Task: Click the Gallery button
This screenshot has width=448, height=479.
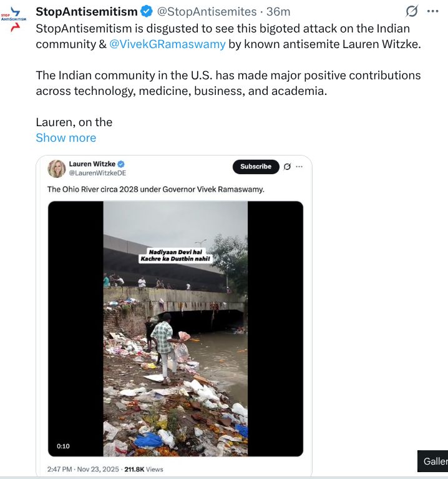Action: point(433,461)
